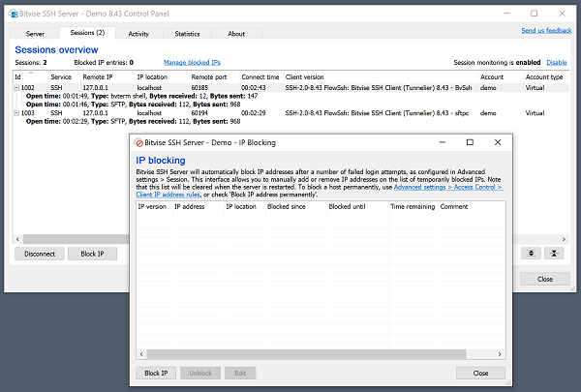
Task: Collapse session 1003 tree row
Action: pos(16,113)
